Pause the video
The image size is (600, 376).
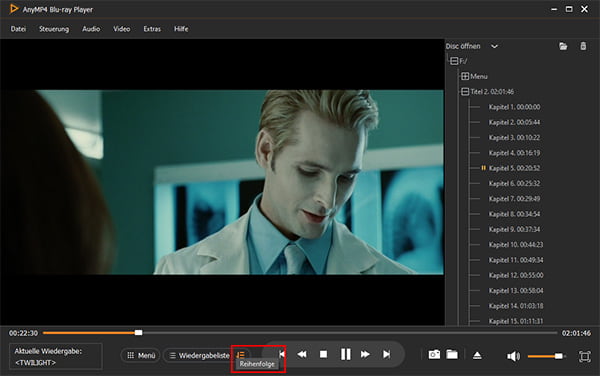[346, 354]
